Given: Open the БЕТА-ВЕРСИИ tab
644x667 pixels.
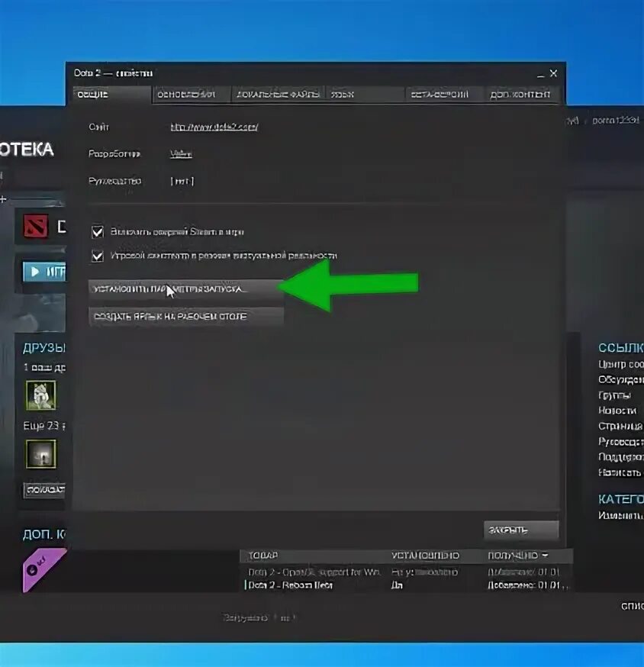Looking at the screenshot, I should 444,95.
